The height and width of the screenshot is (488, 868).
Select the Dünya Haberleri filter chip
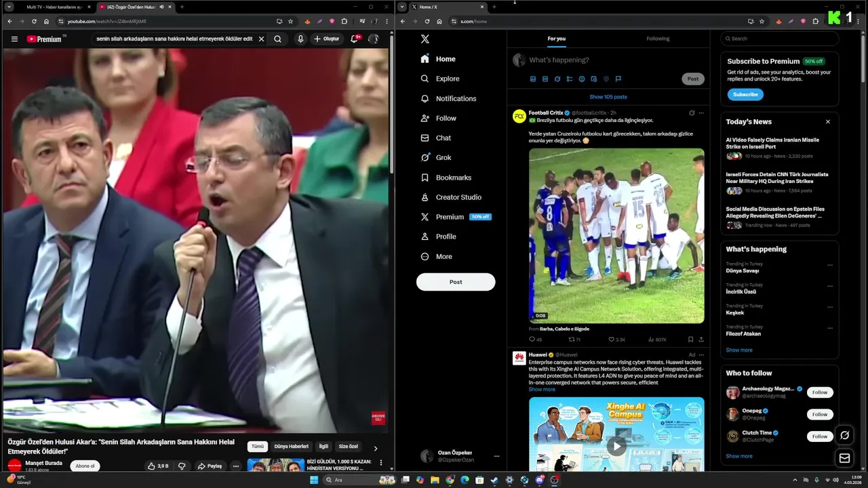[291, 447]
